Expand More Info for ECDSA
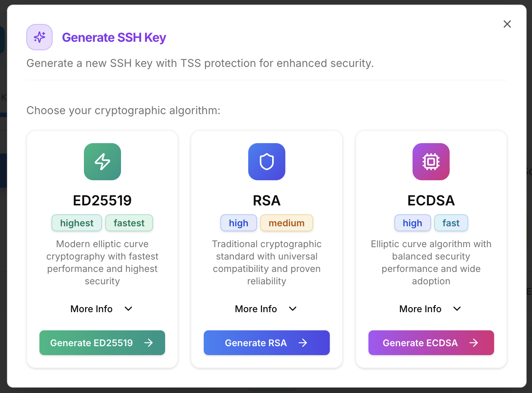The height and width of the screenshot is (393, 532). 430,309
